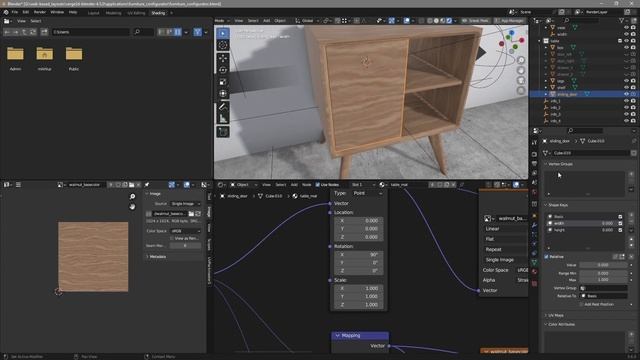Screen dimensions: 640x360
Task: Toggle the height shape key checkbox
Action: 620,230
